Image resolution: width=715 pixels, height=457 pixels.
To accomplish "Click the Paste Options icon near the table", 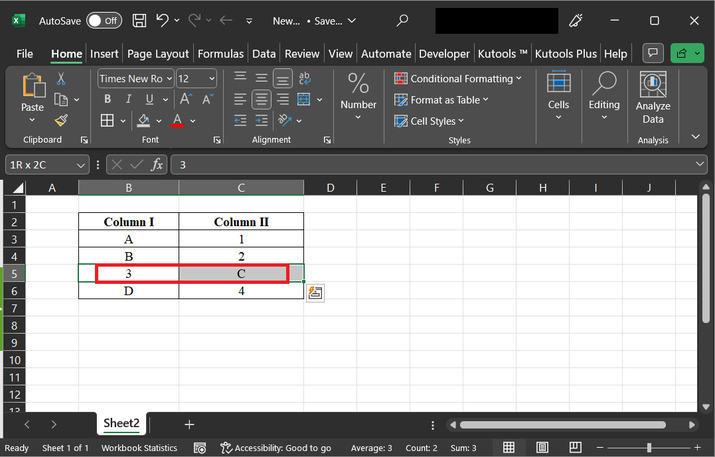I will tap(315, 292).
